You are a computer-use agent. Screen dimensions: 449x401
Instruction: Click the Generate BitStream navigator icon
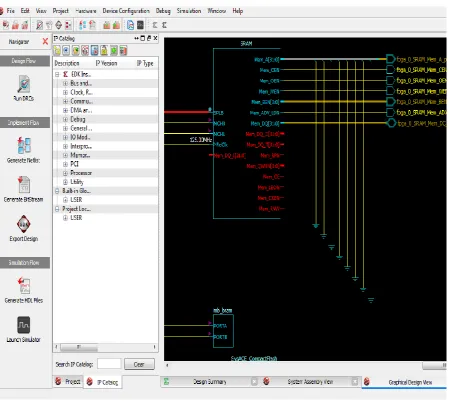[x=24, y=185]
